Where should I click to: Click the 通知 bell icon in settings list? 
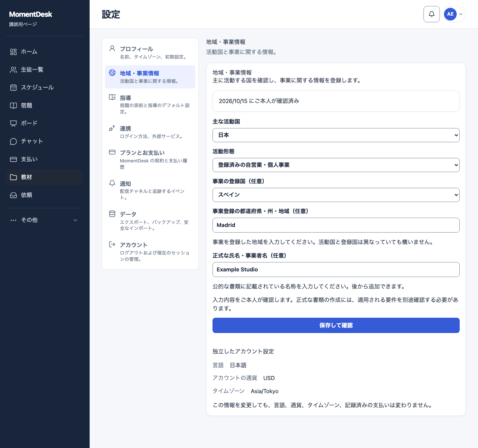point(112,183)
